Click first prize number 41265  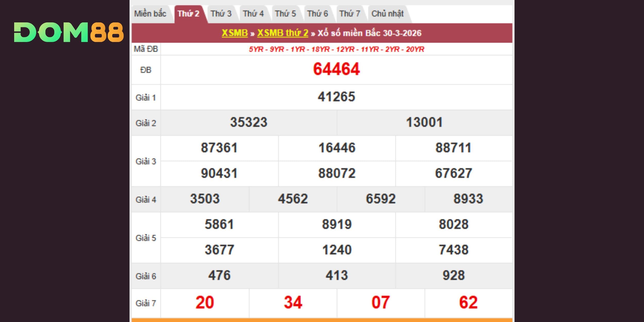(336, 97)
